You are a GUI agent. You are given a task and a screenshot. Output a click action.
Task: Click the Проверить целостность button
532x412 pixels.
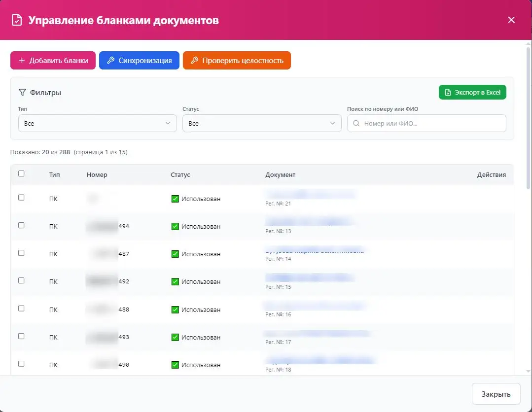click(x=237, y=60)
